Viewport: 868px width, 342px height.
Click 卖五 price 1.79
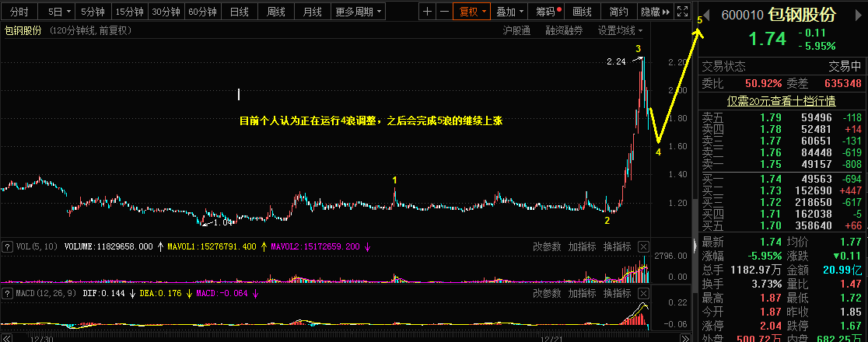tap(770, 117)
